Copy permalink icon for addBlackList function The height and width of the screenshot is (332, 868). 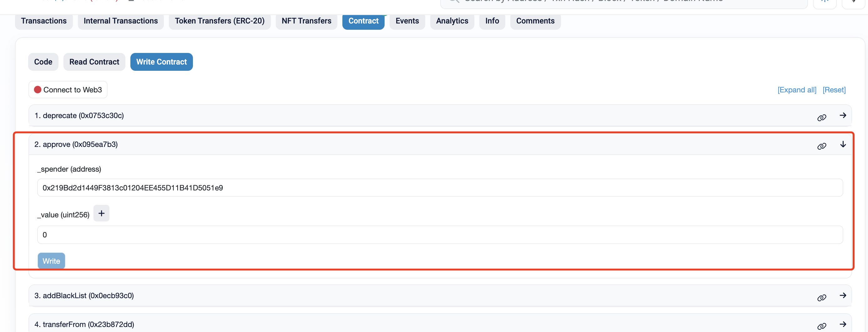821,297
